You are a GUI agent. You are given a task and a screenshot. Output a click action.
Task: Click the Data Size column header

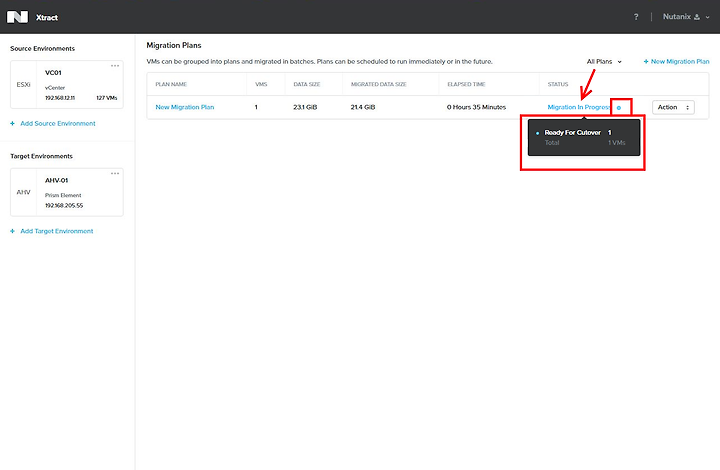pyautogui.click(x=307, y=84)
